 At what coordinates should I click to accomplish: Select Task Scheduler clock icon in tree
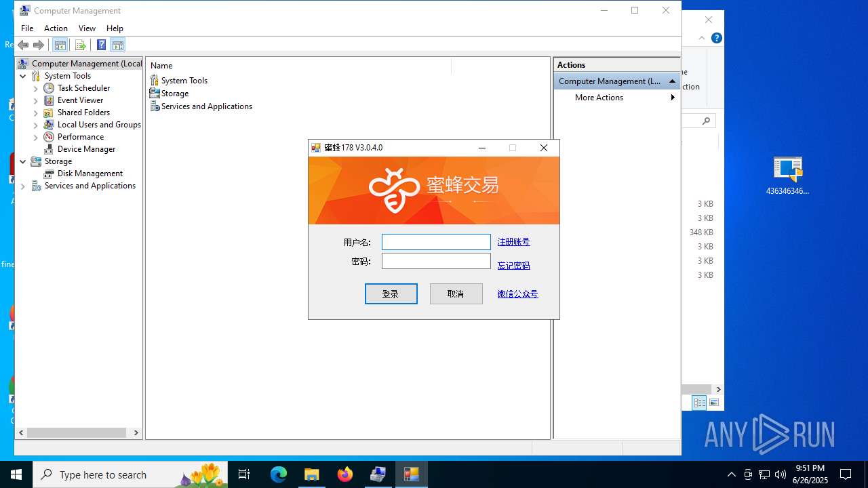click(49, 88)
